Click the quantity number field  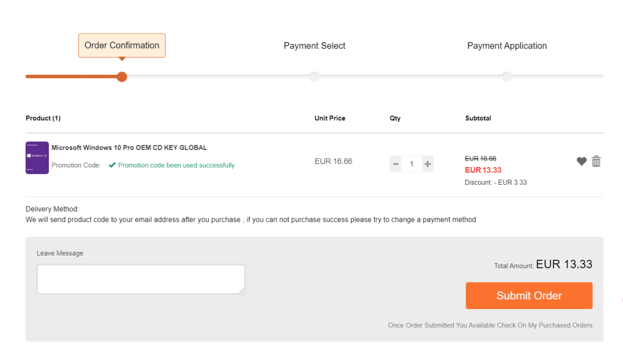[412, 164]
